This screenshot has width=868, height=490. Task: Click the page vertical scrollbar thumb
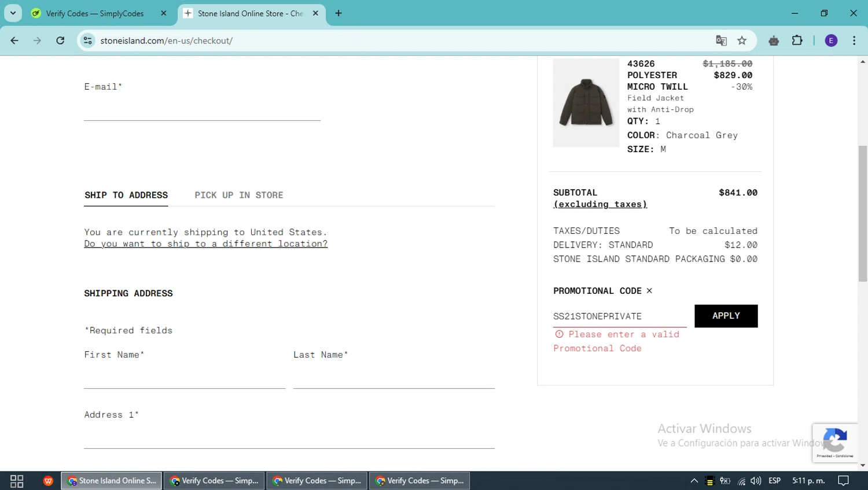(863, 214)
